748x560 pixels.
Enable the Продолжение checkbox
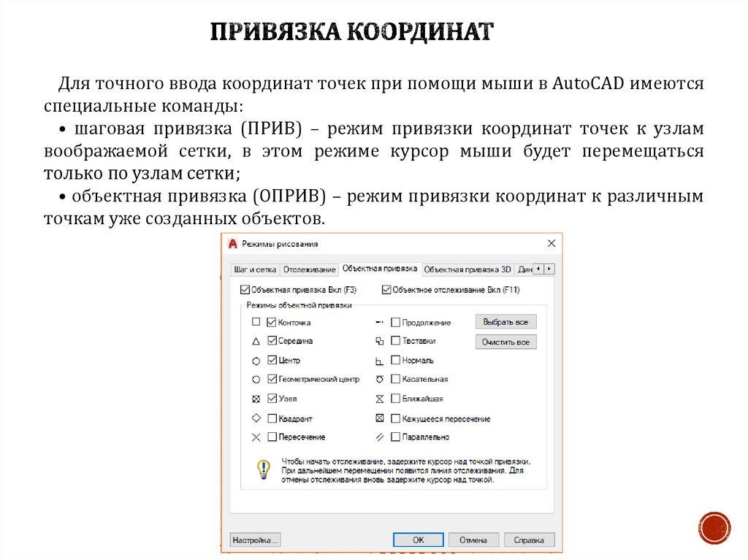pos(395,323)
